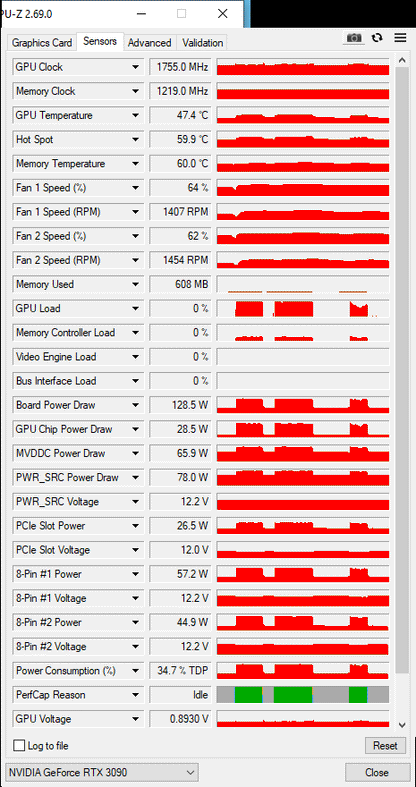Open the GPU Load sensor dropdown
The width and height of the screenshot is (416, 787).
tap(135, 308)
